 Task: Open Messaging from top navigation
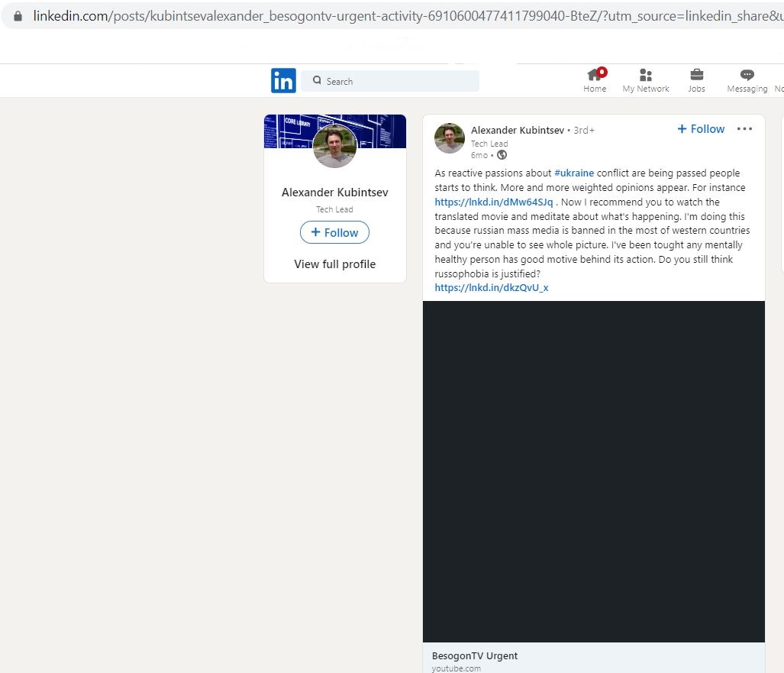[x=747, y=80]
